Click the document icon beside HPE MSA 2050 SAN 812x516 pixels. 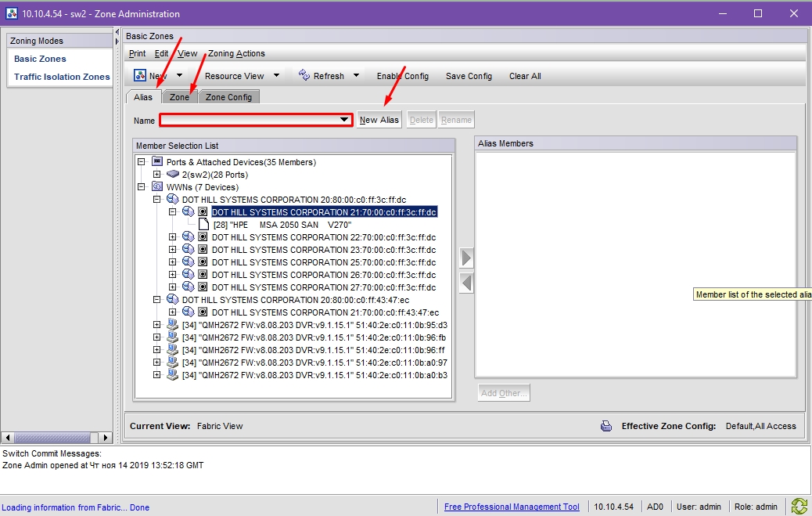tap(204, 225)
